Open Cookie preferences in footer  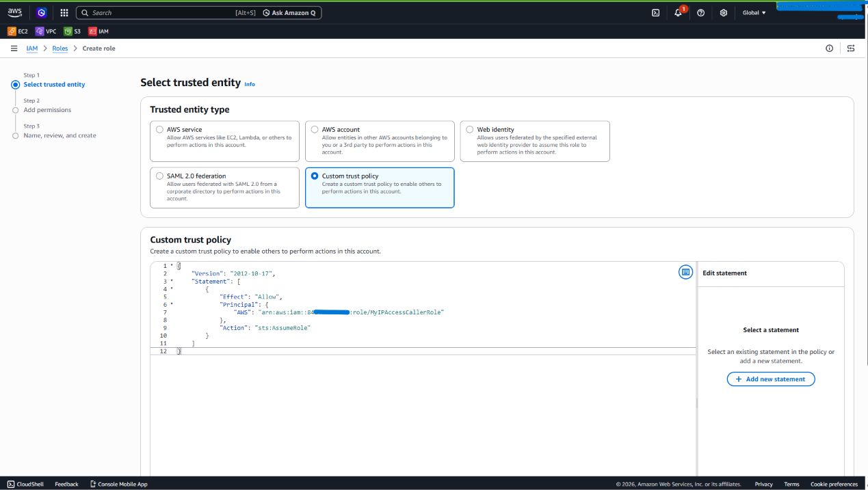click(834, 484)
